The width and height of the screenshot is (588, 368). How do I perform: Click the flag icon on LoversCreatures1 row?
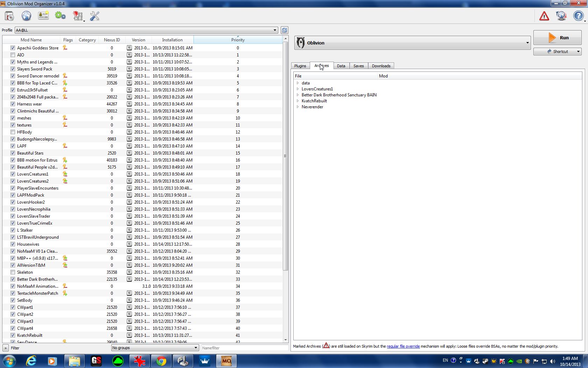pyautogui.click(x=65, y=174)
